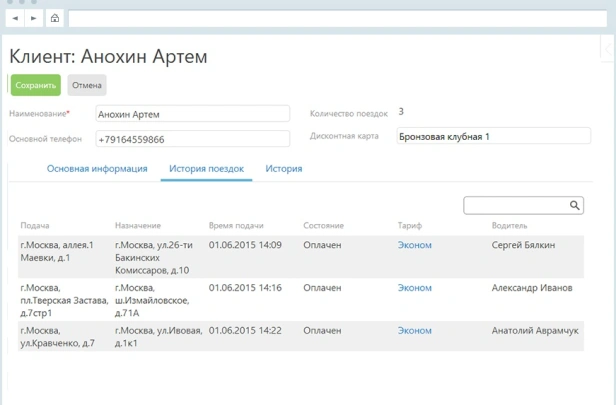Click the trip history search box
The image size is (616, 405).
click(x=516, y=205)
